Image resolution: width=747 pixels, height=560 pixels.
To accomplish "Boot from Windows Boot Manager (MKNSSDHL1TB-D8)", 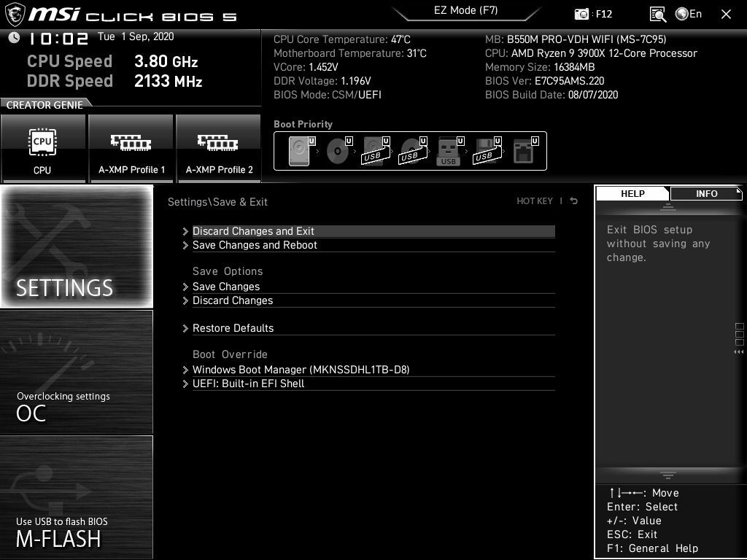I will [x=373, y=370].
